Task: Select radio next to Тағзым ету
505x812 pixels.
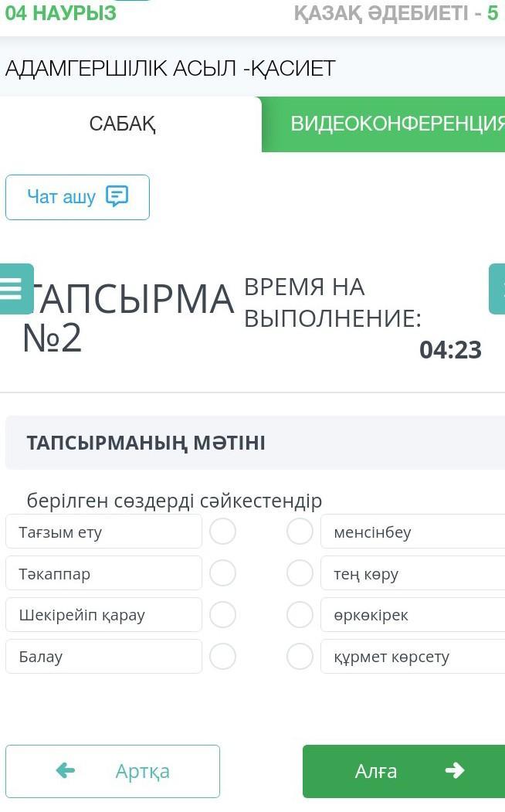Action: (222, 532)
